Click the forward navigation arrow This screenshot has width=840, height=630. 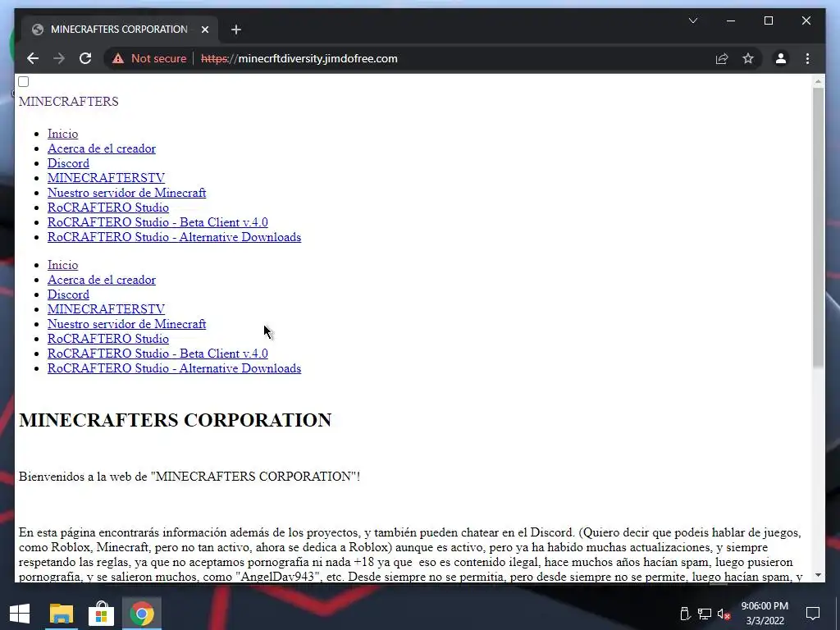pos(59,58)
